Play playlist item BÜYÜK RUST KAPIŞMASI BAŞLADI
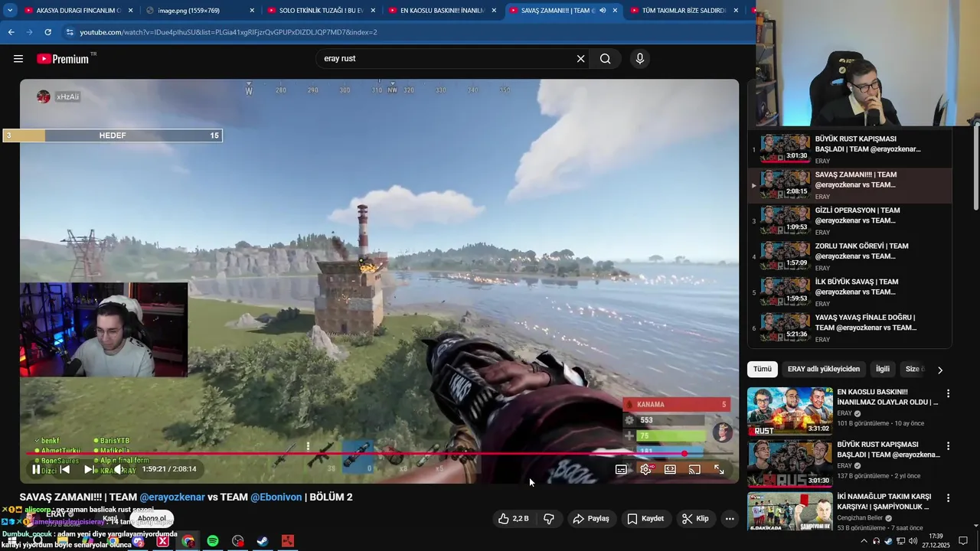This screenshot has width=980, height=551. click(850, 149)
